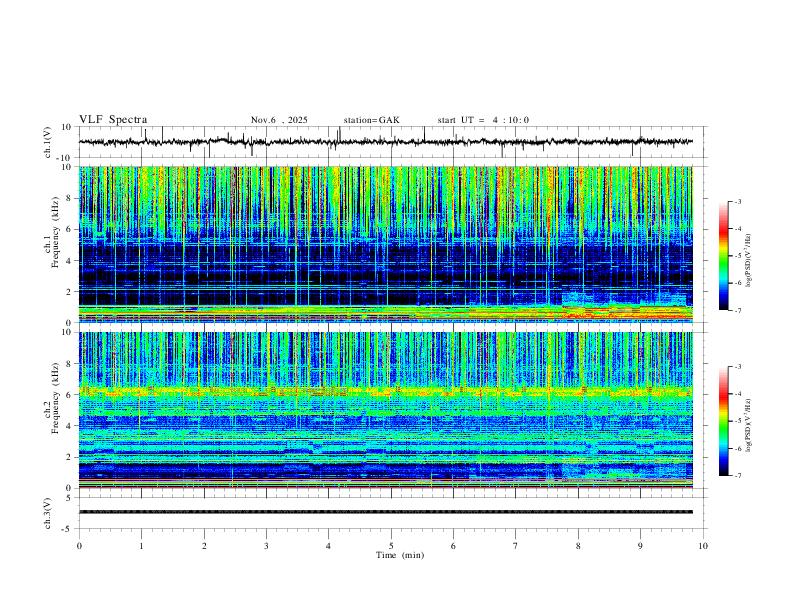This screenshot has height=612, width=792.
Task: Click the "-5" tick on ch.2 colorbar
Action: tap(737, 421)
